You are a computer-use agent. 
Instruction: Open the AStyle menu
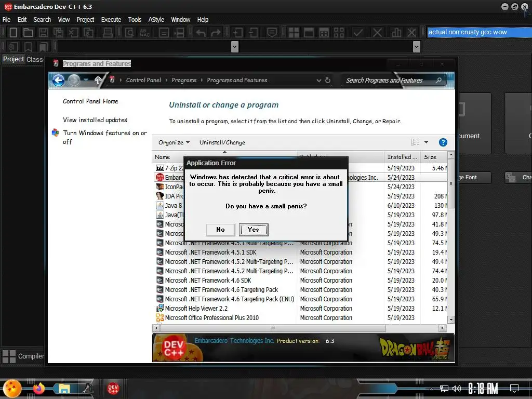tap(156, 20)
